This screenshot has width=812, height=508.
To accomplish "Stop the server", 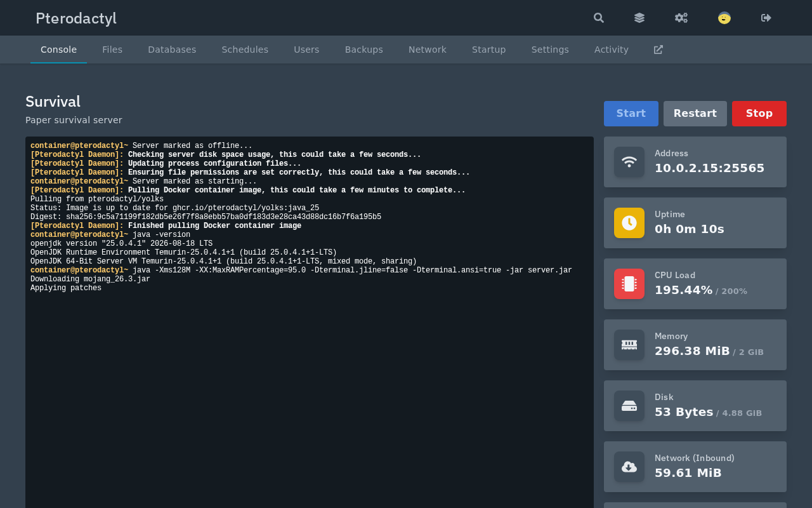I will tap(759, 114).
